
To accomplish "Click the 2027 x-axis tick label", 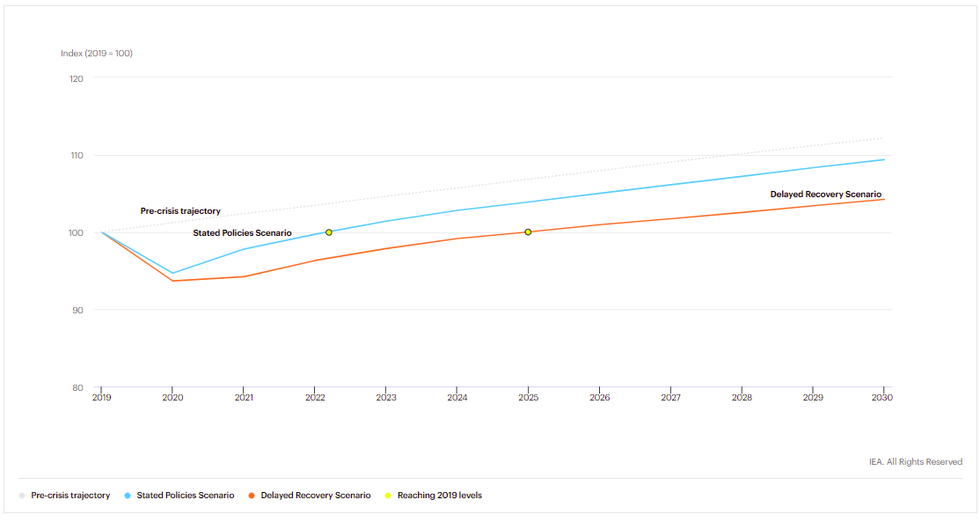I will (670, 398).
